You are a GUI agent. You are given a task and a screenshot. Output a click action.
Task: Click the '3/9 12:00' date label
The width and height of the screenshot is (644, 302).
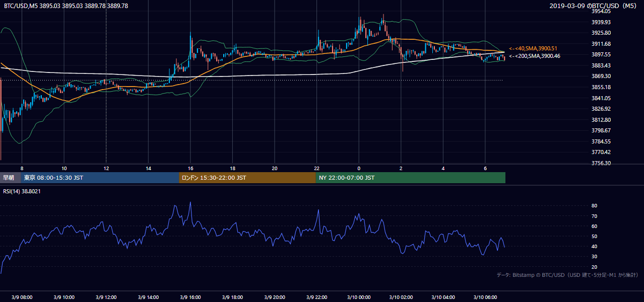coord(106,297)
